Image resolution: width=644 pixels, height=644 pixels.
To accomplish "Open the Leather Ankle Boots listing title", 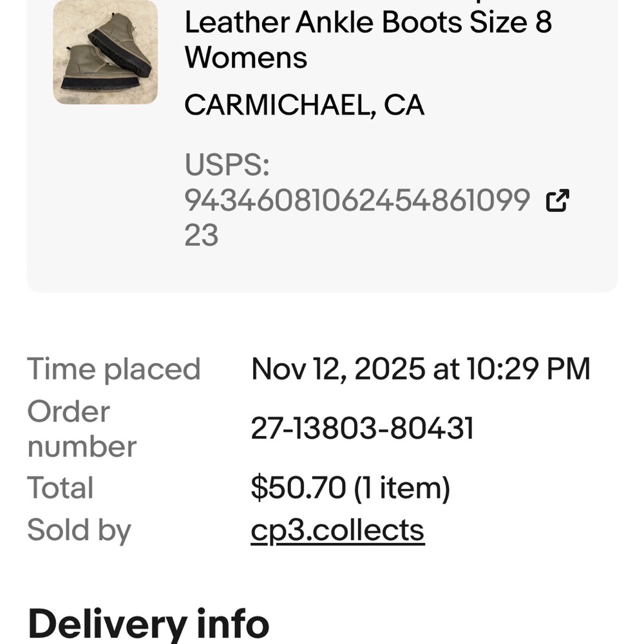I will coord(322,23).
